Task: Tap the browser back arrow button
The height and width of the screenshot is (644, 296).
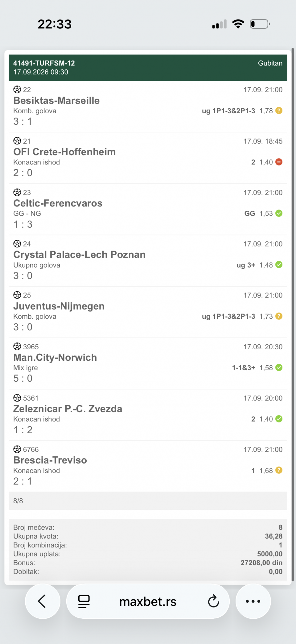Action: pyautogui.click(x=42, y=601)
